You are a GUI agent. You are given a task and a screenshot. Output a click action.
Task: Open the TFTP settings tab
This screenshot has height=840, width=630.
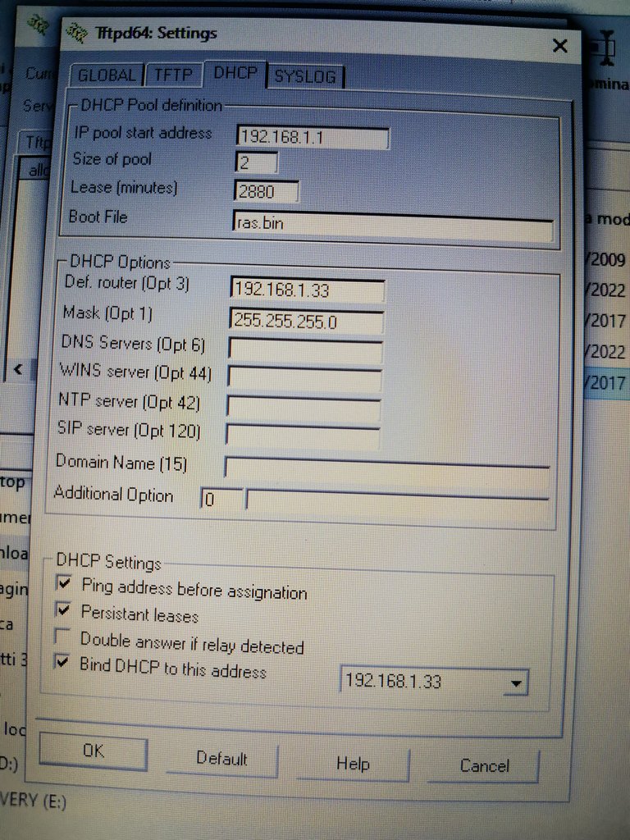(x=173, y=74)
